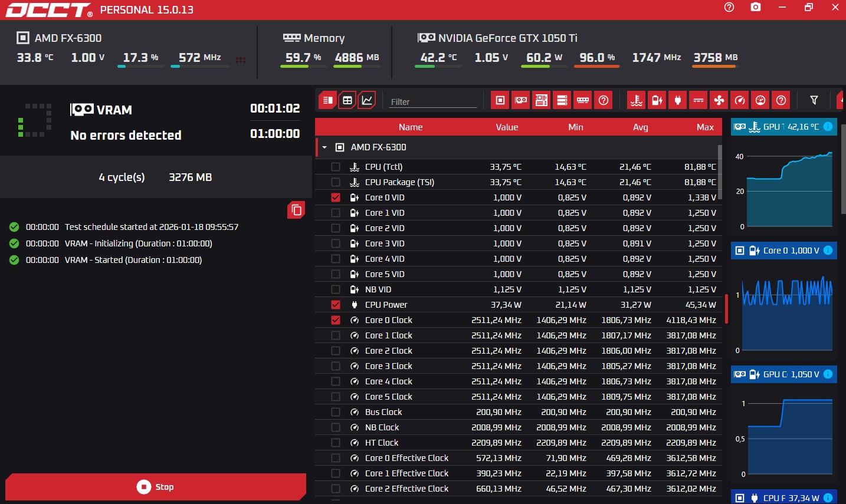The height and width of the screenshot is (504, 846).
Task: Collapse the AMD FX-6300 sensor group
Action: [x=324, y=147]
